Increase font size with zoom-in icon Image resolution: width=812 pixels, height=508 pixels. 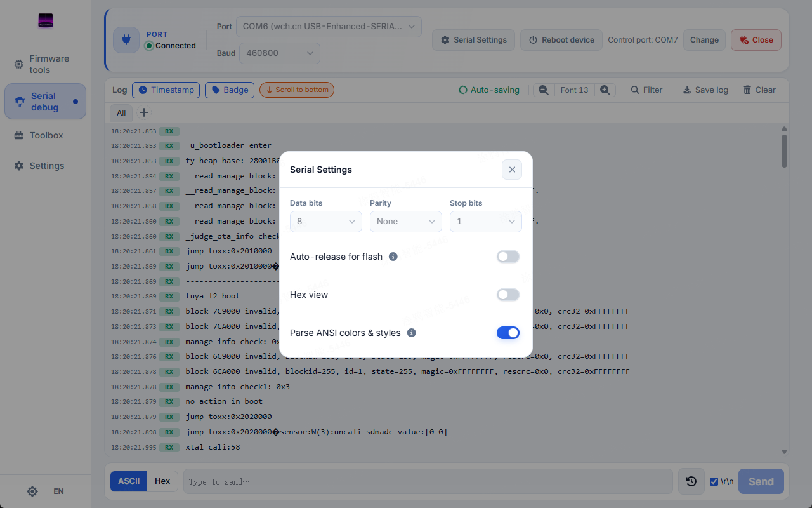click(605, 90)
